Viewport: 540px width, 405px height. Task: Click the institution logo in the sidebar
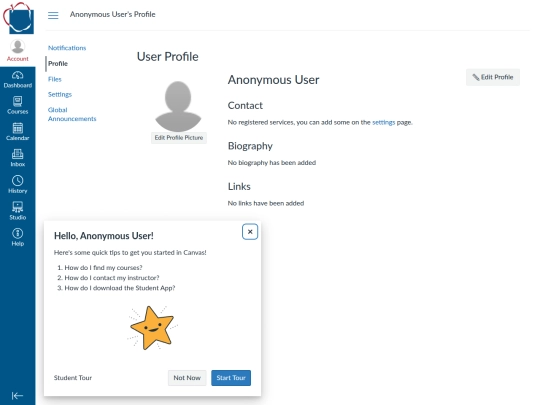18,18
